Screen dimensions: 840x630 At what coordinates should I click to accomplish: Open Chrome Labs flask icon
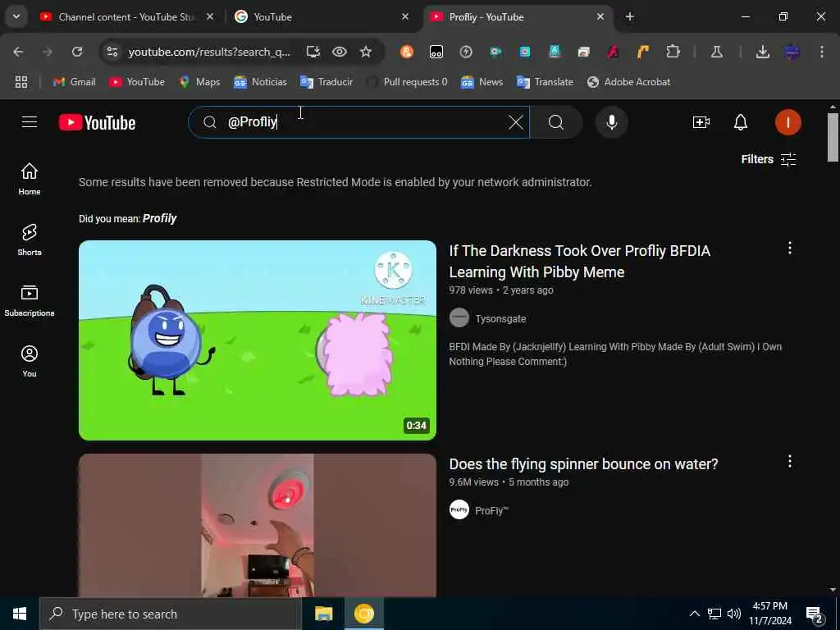(x=717, y=52)
